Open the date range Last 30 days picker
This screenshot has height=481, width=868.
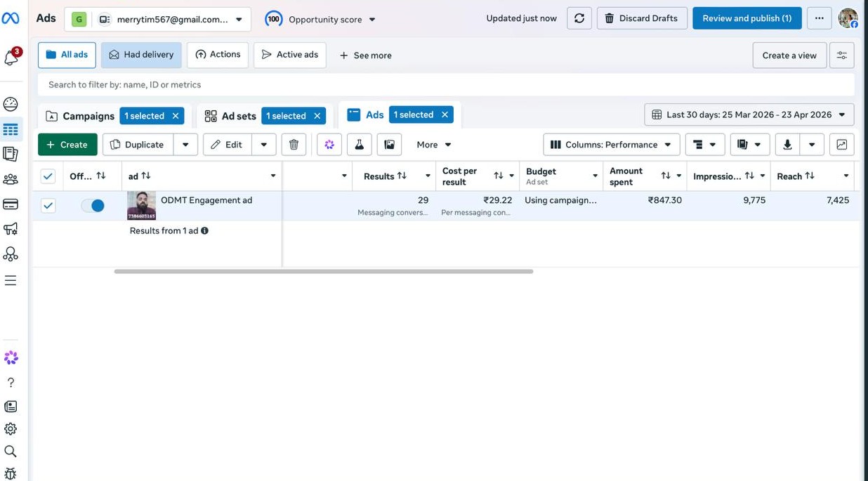tap(749, 114)
